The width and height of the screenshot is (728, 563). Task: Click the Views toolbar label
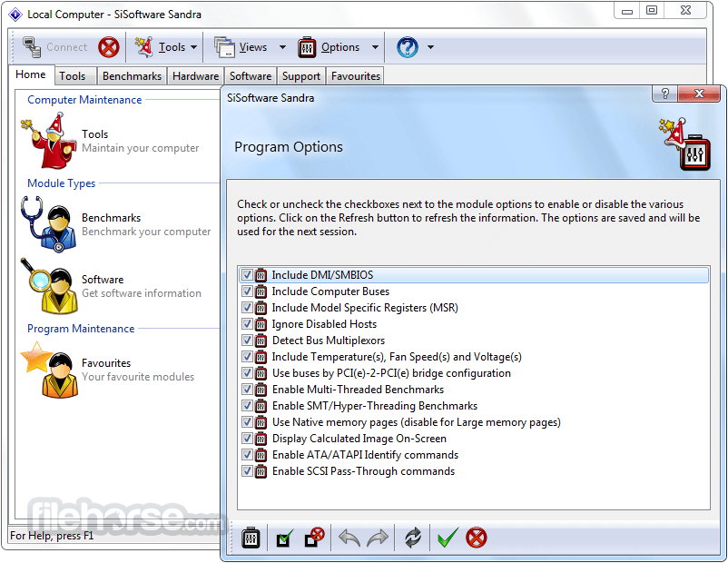(x=253, y=47)
